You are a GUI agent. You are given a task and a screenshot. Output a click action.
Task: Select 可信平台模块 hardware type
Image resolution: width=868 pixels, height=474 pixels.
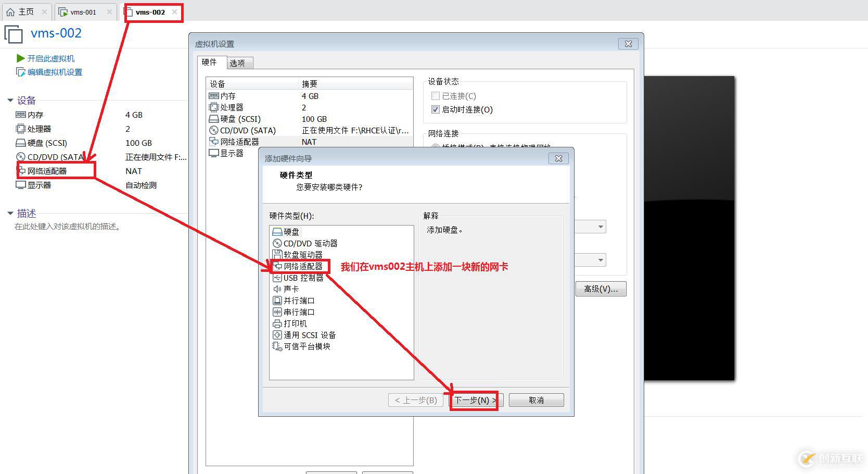click(x=307, y=346)
